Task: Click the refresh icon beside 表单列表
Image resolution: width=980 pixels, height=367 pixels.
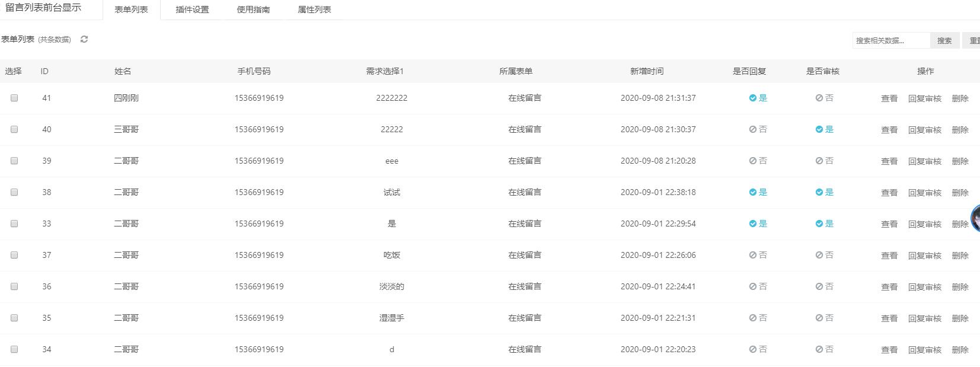Action: point(84,39)
